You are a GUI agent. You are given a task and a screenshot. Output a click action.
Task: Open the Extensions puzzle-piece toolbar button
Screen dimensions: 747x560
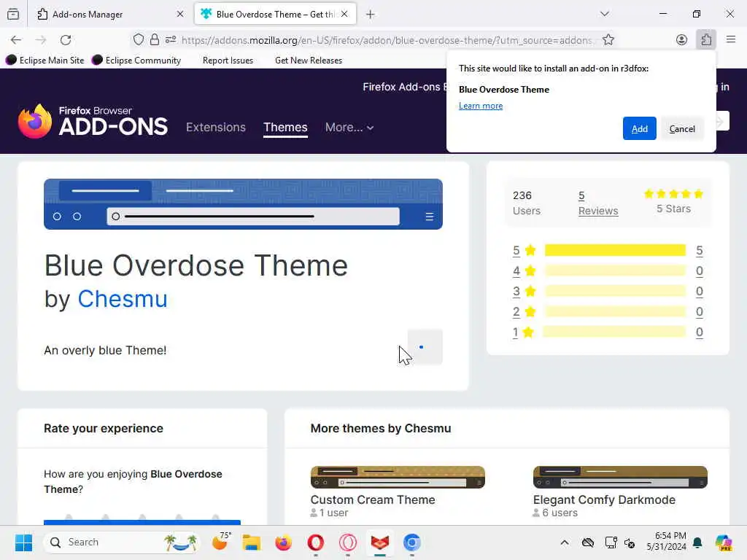pyautogui.click(x=706, y=40)
